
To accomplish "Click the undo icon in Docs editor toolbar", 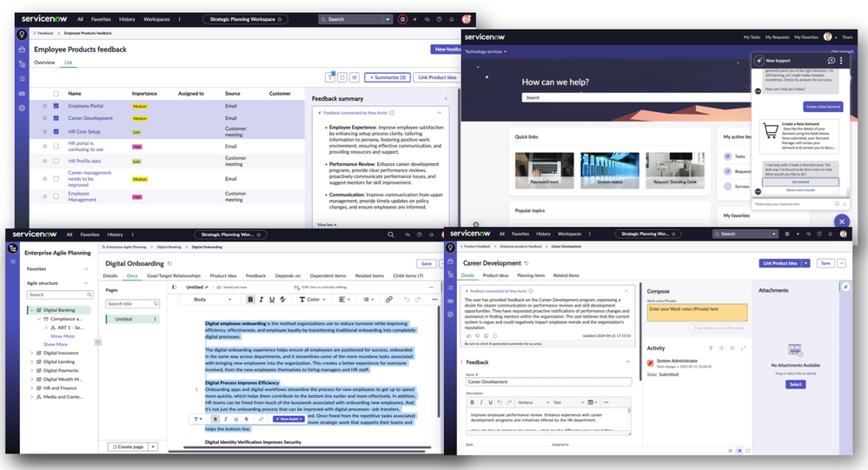I will pos(407,299).
